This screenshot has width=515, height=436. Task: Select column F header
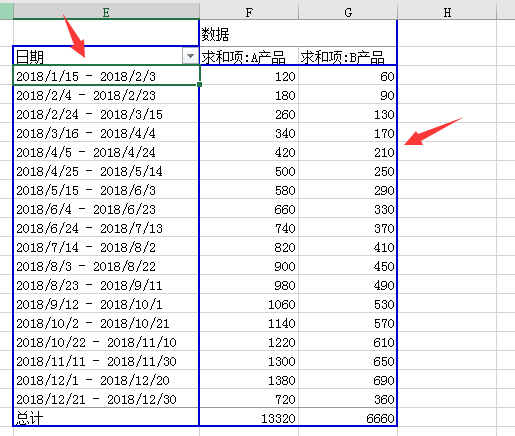pyautogui.click(x=249, y=11)
